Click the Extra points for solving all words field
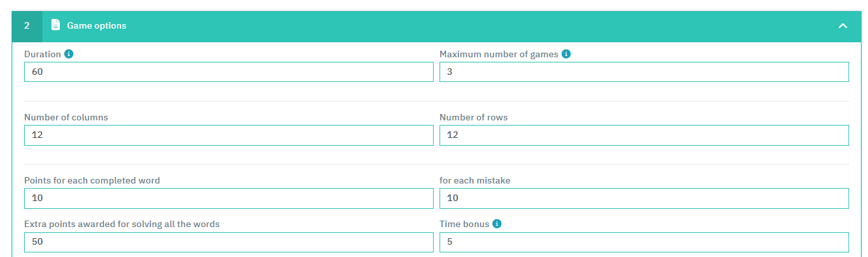 [x=229, y=242]
